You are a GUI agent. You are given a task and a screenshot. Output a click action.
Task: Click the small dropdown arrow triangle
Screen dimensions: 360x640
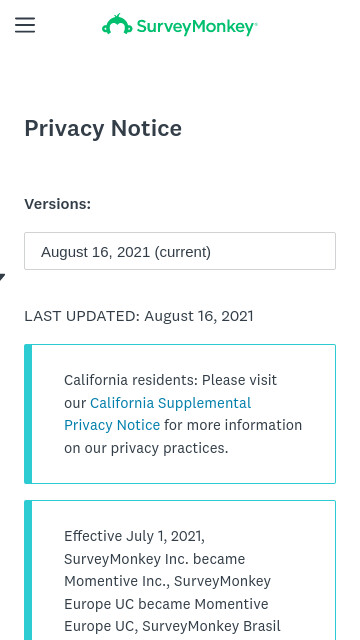point(2,278)
